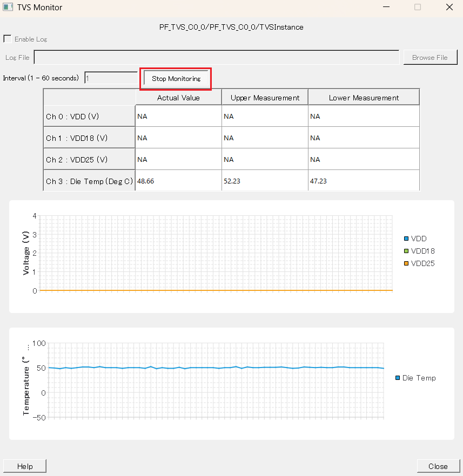Select the Actual Value column header

(178, 98)
